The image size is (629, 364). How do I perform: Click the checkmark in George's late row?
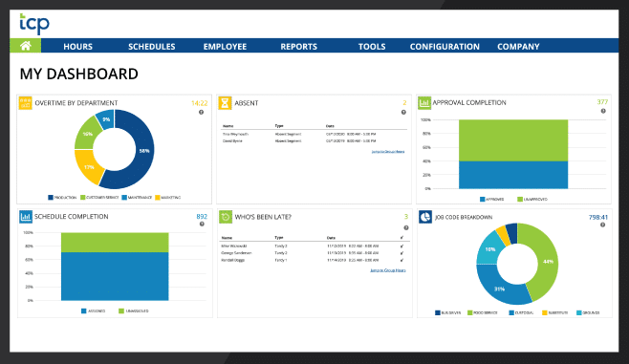(401, 253)
